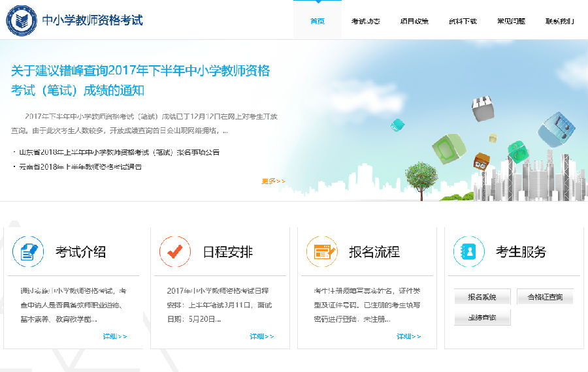Click the 考生服务 contact book icon

click(x=469, y=252)
